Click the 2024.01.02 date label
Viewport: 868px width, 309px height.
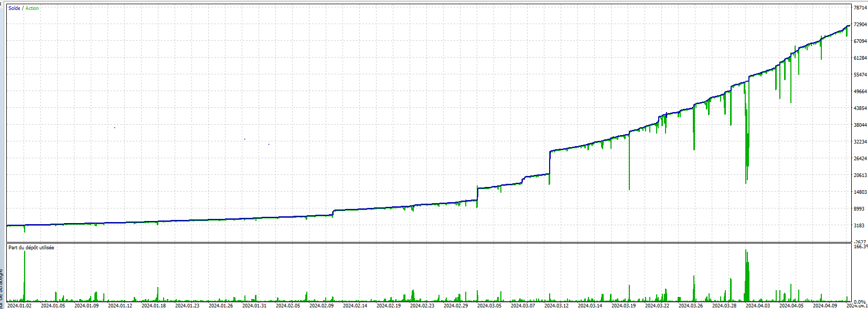pyautogui.click(x=19, y=306)
